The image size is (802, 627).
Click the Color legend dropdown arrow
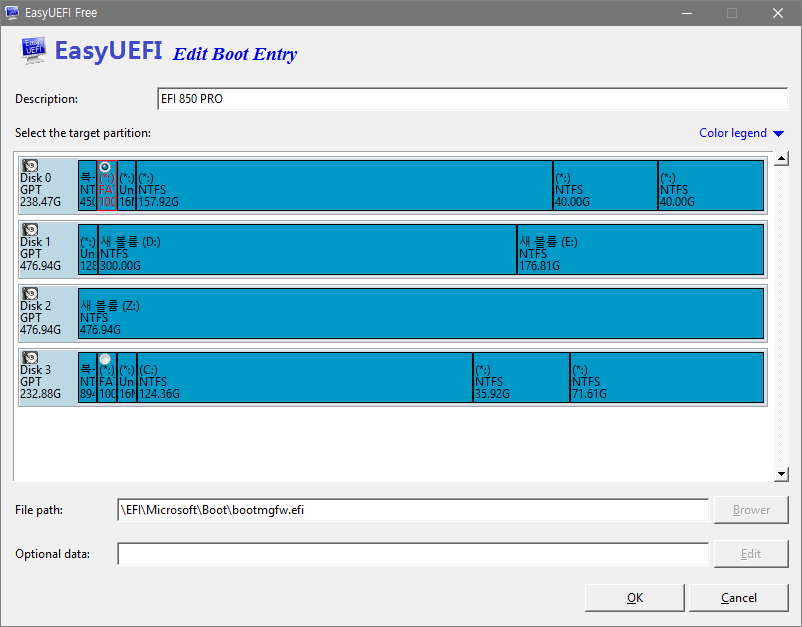click(x=778, y=133)
